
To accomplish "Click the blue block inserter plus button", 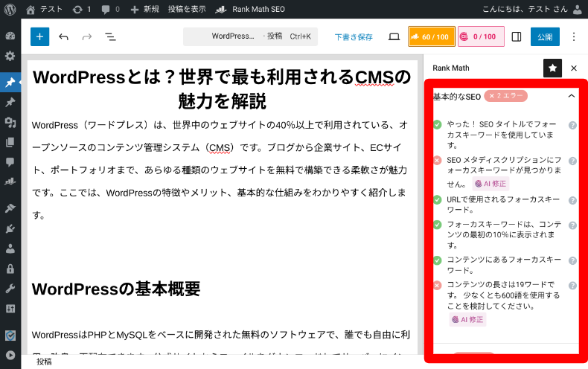I will coord(40,36).
